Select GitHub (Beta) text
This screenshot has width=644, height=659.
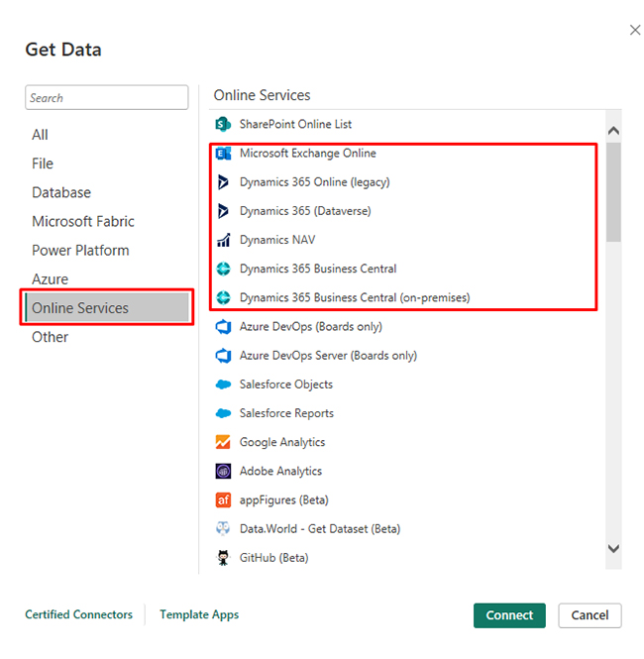(273, 558)
